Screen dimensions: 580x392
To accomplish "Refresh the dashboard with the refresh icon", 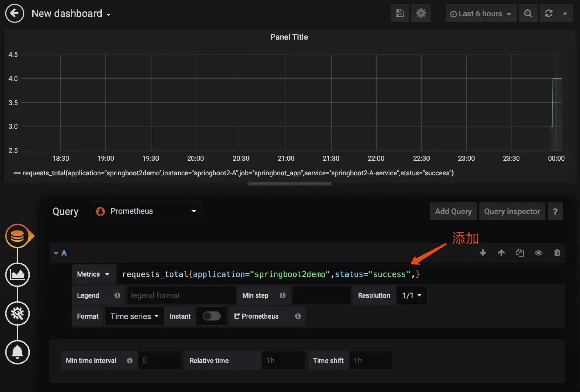I will [x=549, y=13].
